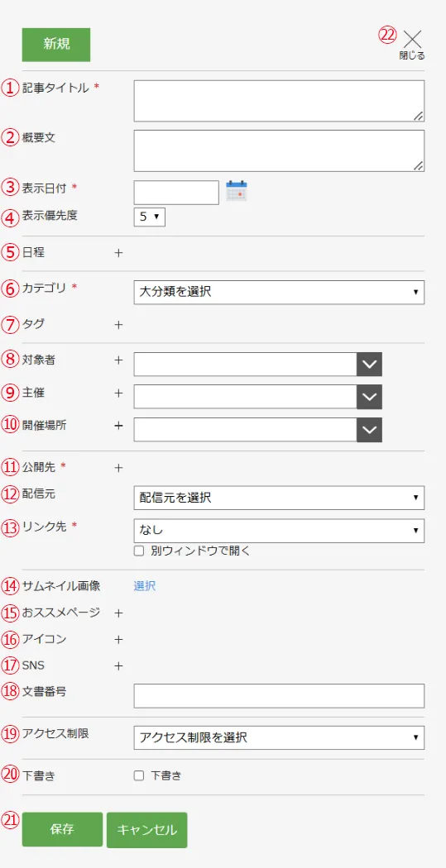The image size is (446, 868).
Task: Open the calendar date picker icon
Action: [x=237, y=191]
